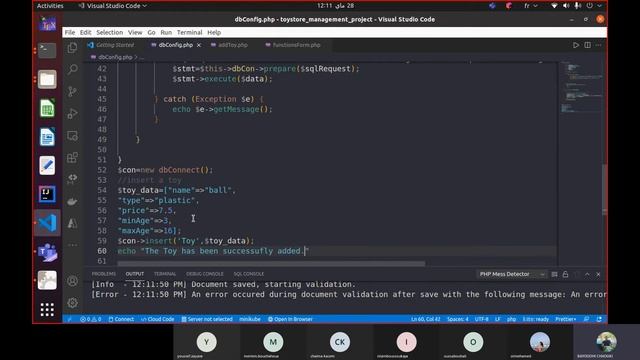This screenshot has width=640, height=360.
Task: Click the editor vertical scrollbar
Action: [604, 189]
